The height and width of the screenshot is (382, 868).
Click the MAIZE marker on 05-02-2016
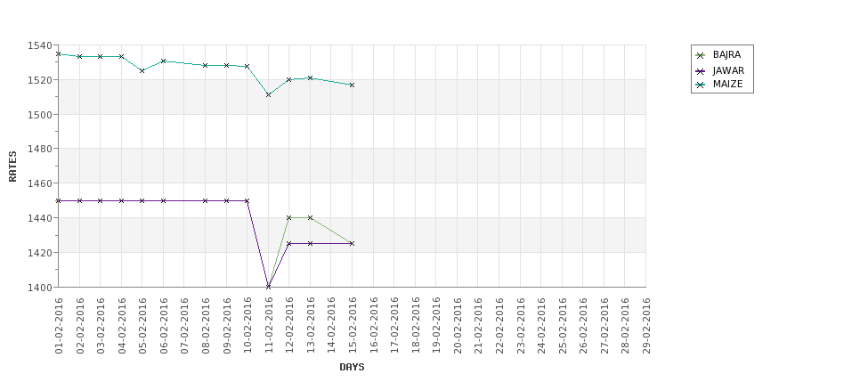click(x=142, y=71)
